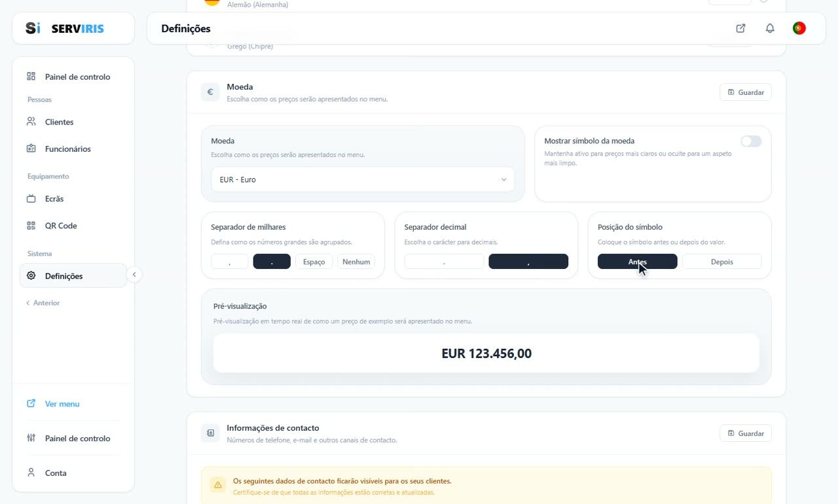Click the yellow warning triangle icon
The image size is (838, 504).
pos(217,485)
